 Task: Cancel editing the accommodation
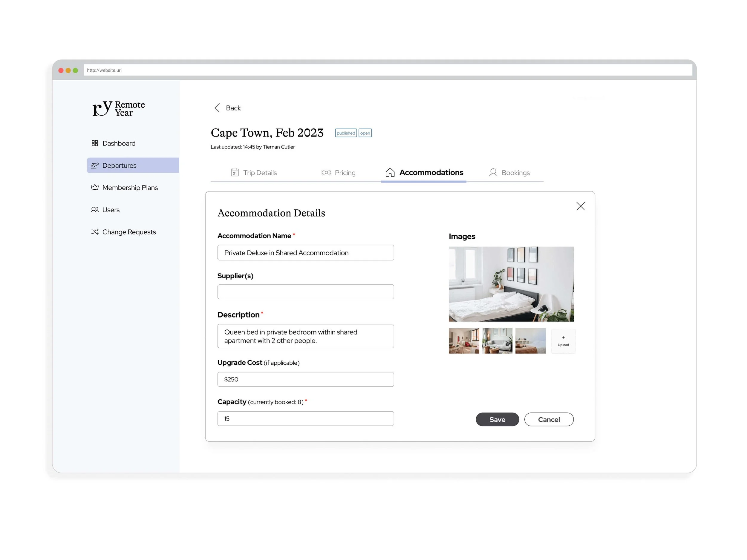549,419
